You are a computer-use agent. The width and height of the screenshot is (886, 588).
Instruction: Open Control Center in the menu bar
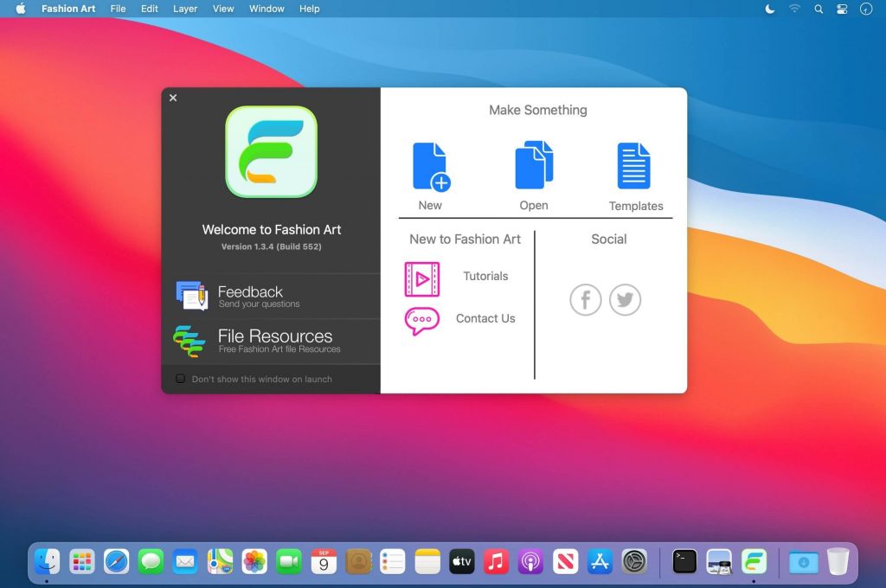pos(842,9)
